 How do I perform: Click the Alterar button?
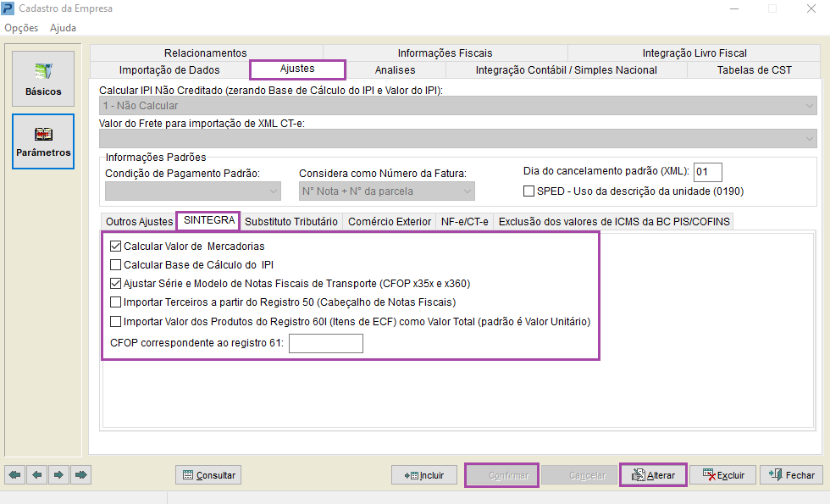653,475
